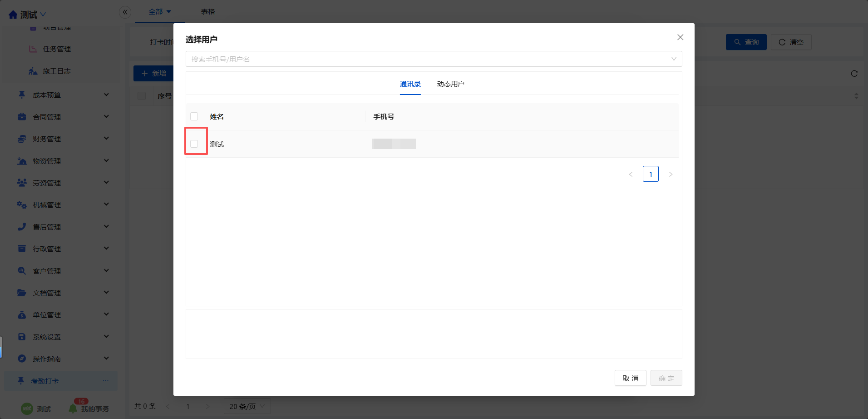Click the 财务管理 coins icon
Screen dimensions: 868x419
[21, 139]
